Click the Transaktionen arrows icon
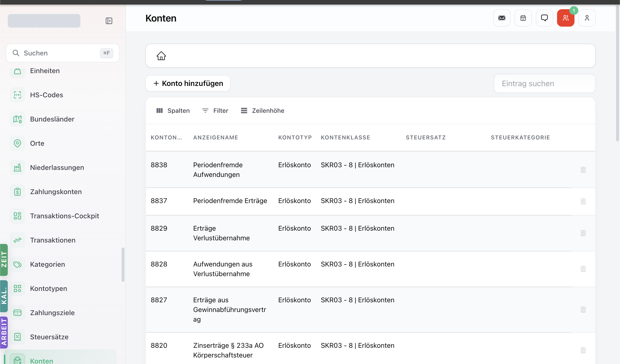This screenshot has width=620, height=364. 17,240
